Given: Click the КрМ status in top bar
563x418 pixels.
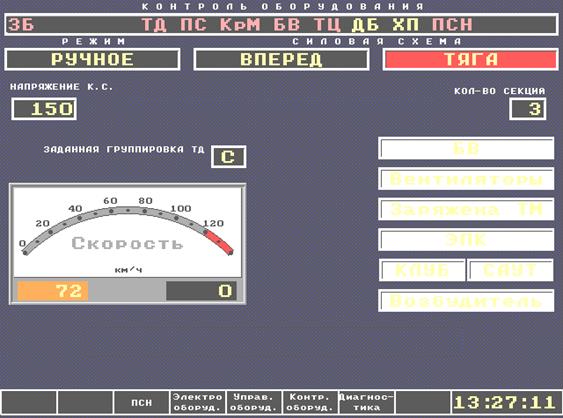Looking at the screenshot, I should 240,25.
